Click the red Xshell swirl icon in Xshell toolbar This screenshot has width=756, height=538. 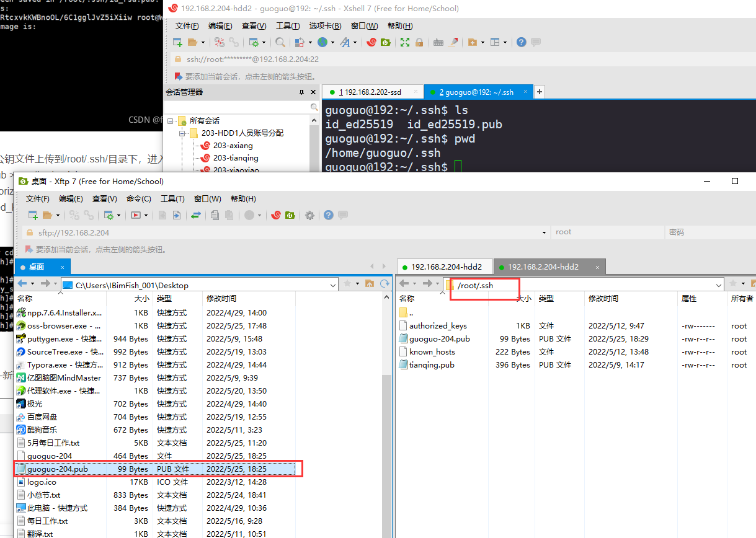pyautogui.click(x=371, y=42)
